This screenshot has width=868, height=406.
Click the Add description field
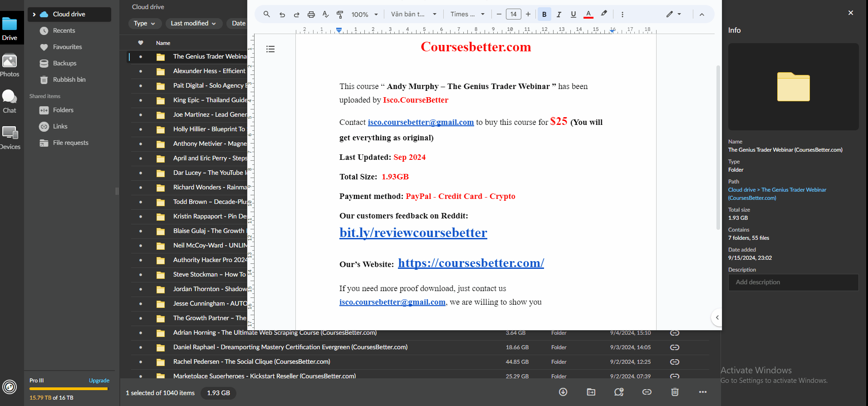coord(793,282)
